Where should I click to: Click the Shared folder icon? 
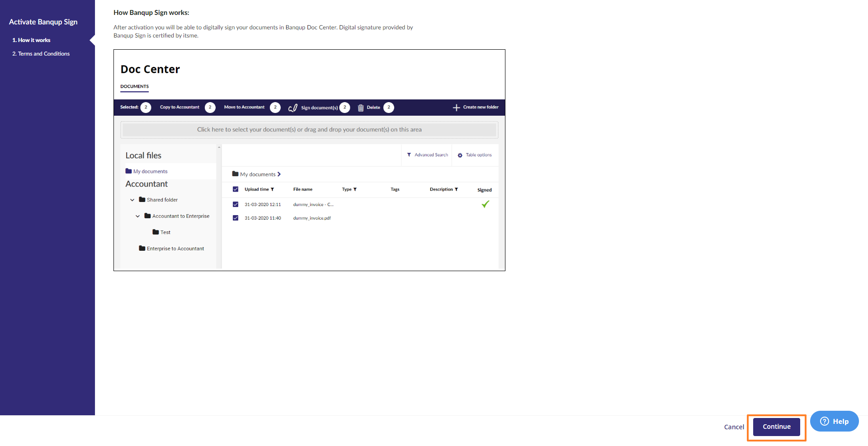(x=142, y=199)
